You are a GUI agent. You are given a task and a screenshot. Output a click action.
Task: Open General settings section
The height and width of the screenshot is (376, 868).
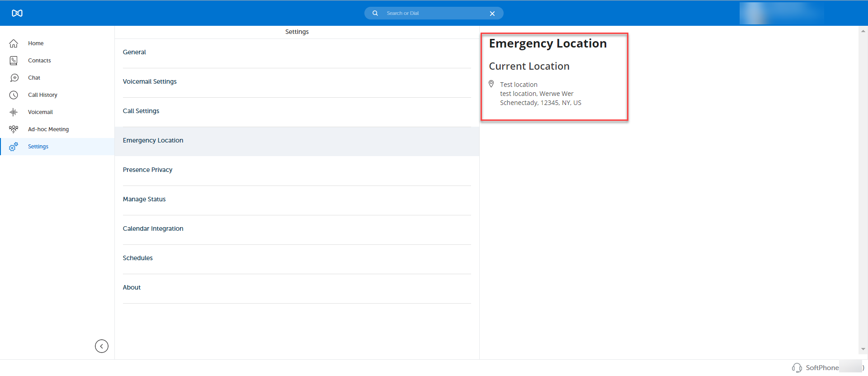point(134,52)
